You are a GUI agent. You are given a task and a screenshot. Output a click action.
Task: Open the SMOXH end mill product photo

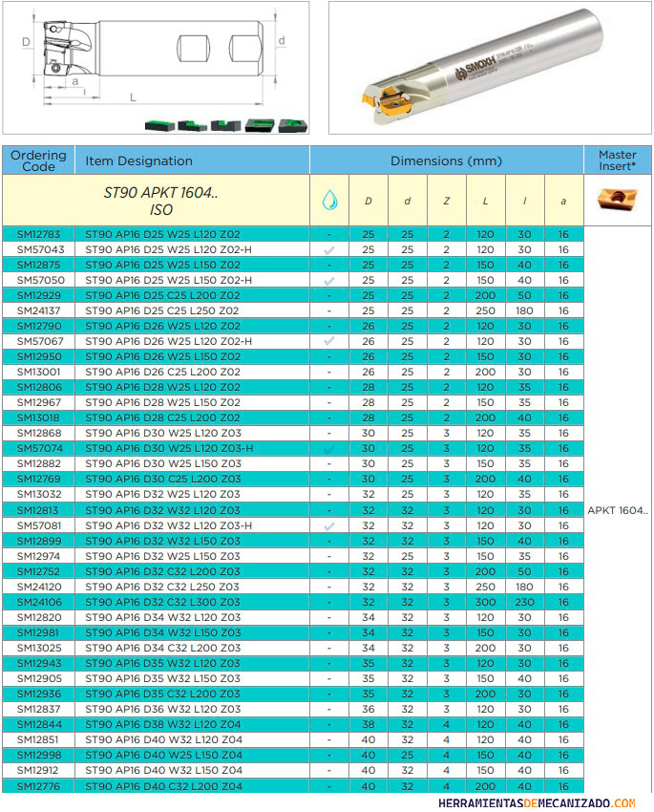(x=490, y=67)
